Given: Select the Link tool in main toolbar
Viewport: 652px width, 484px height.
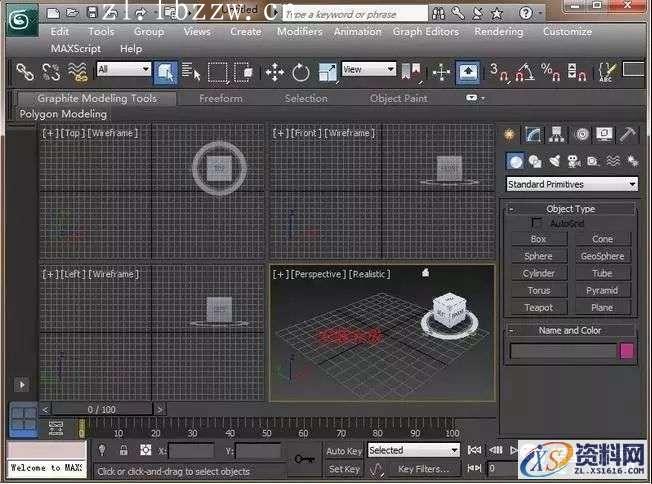Looking at the screenshot, I should [25, 72].
